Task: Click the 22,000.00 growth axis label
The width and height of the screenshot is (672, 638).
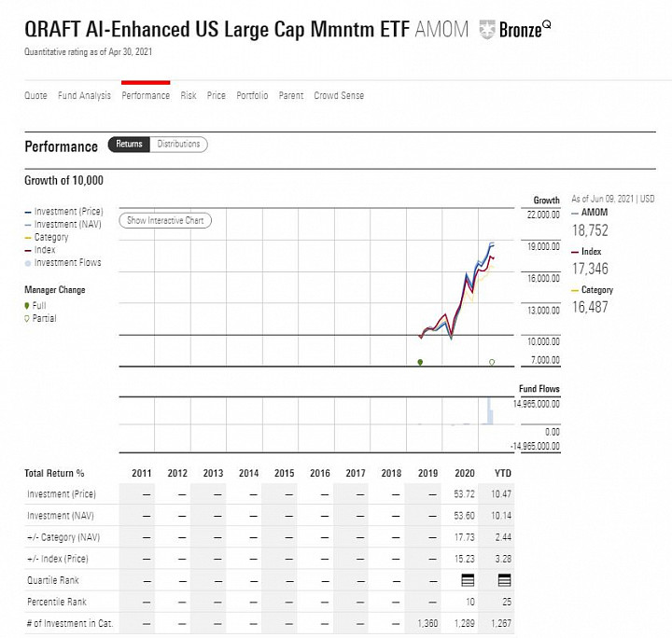Action: 543,215
